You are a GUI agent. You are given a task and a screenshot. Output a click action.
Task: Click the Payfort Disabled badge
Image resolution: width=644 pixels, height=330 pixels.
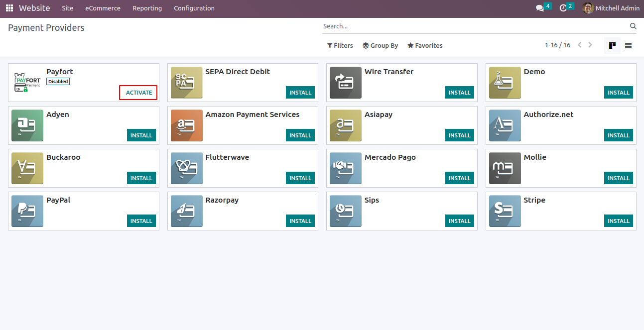58,82
